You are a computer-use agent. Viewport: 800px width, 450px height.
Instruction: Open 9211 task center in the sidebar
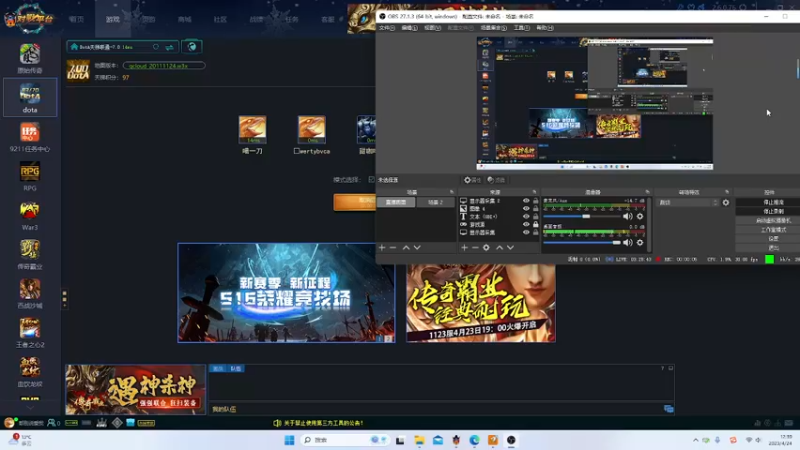pyautogui.click(x=30, y=137)
